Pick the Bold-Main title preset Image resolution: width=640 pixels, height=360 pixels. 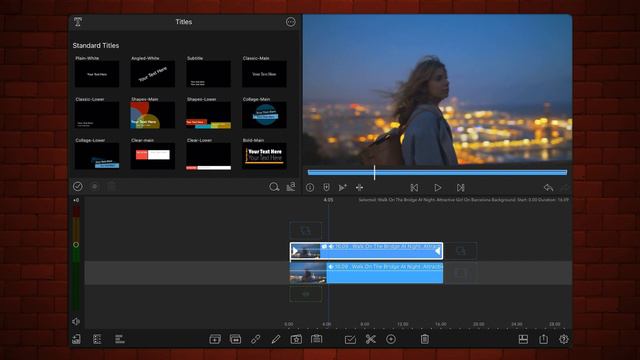pos(264,156)
